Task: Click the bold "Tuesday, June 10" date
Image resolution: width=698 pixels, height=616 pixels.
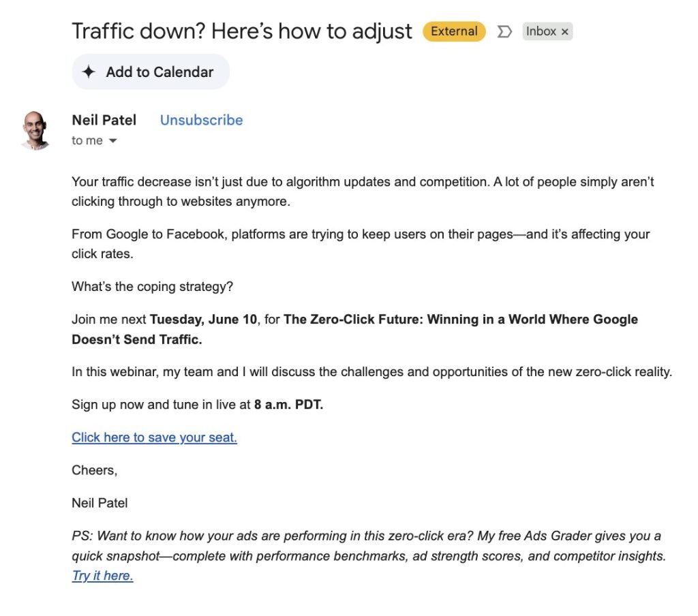Action: (x=204, y=319)
